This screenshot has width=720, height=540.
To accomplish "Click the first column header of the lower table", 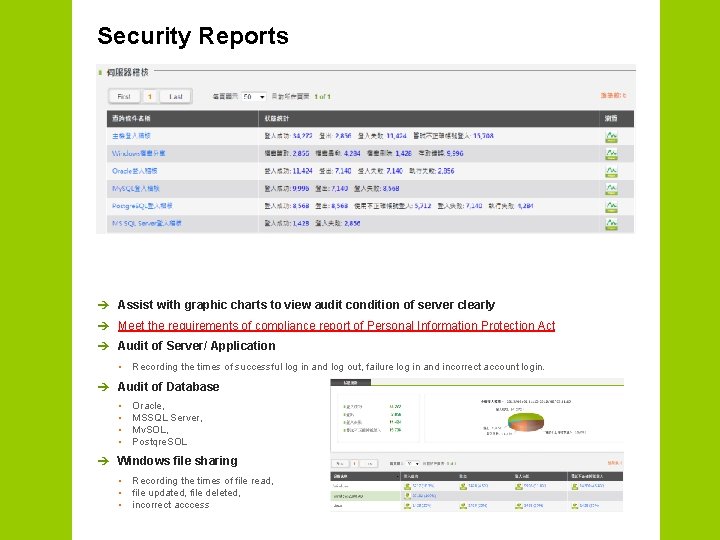I will 366,476.
